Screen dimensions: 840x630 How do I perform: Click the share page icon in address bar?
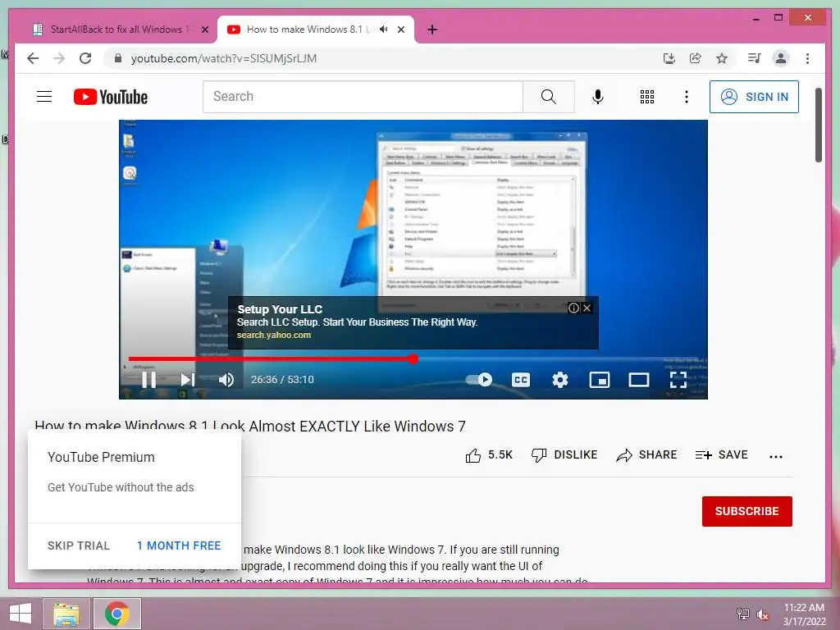[696, 58]
